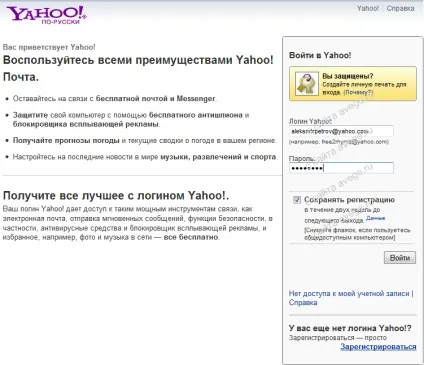The width and height of the screenshot is (424, 365).
Task: Click the блокировщика всплывающей рекламы text
Action: [86, 124]
